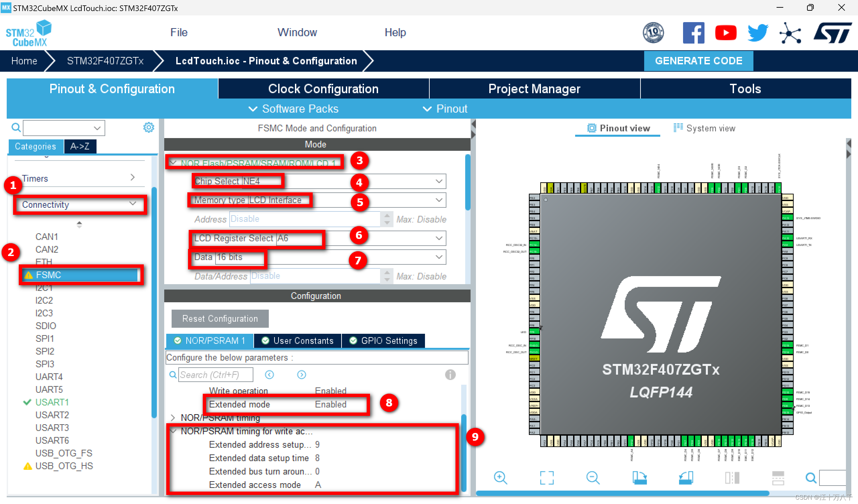858x504 pixels.
Task: Go to Home breadcrumb
Action: tap(24, 61)
